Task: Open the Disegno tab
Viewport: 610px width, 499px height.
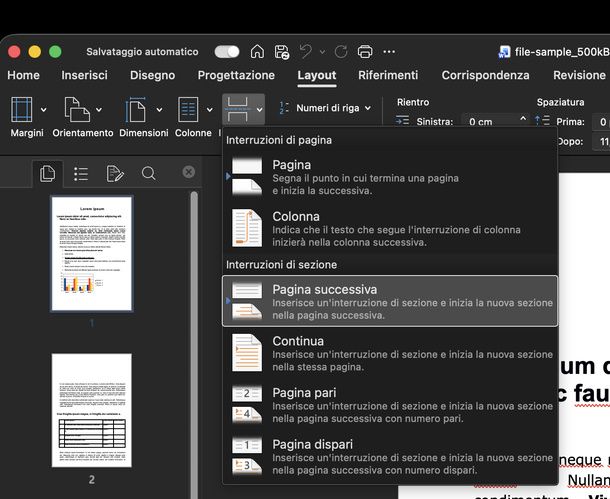Action: click(152, 75)
